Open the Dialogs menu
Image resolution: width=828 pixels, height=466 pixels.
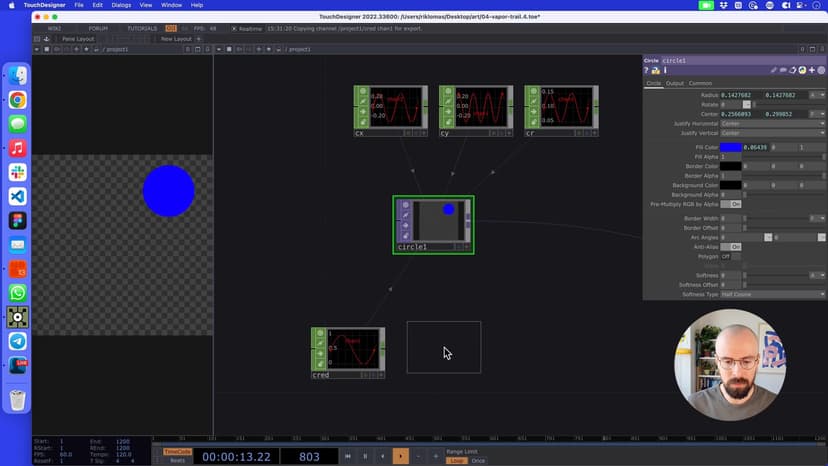click(x=121, y=5)
